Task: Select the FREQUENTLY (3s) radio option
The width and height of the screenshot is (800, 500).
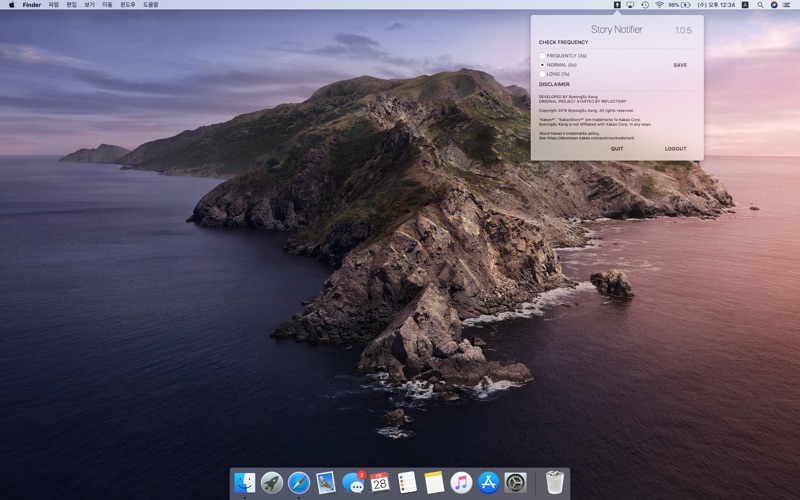Action: pos(542,55)
